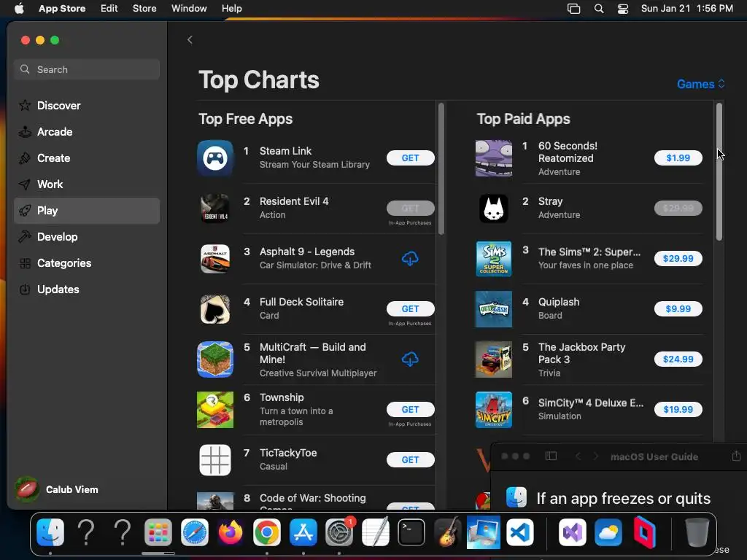Open Steam Link app icon
Viewport: 747px width, 560px height.
pos(215,158)
